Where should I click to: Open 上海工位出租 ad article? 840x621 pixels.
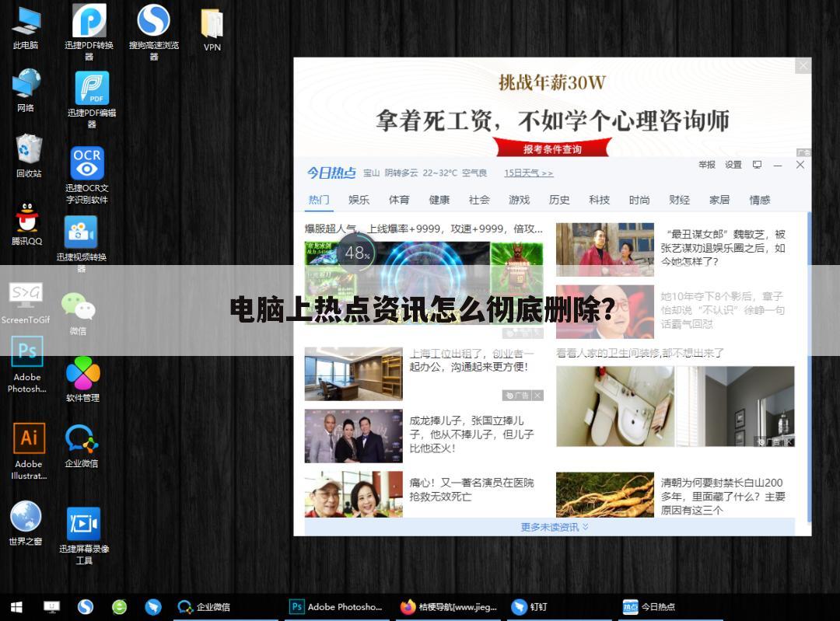472,361
